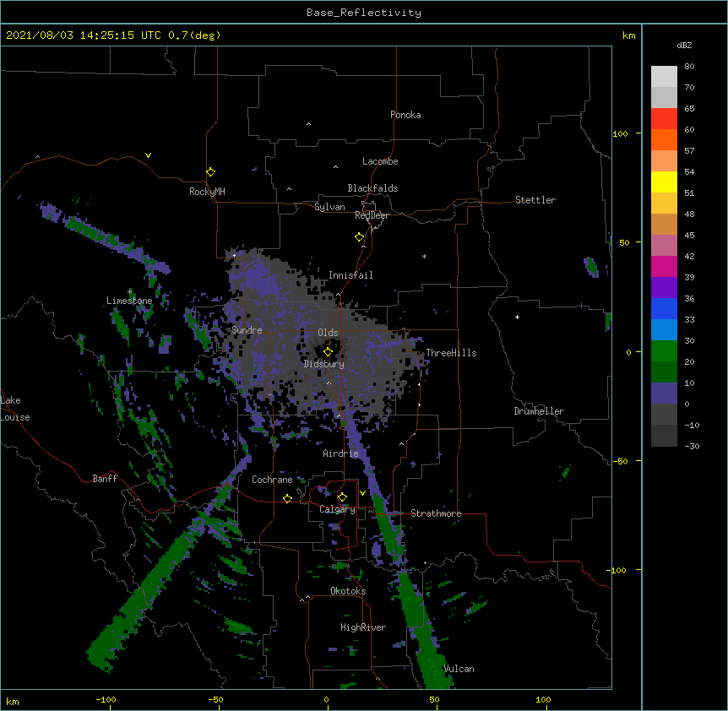Select the blue 36 dBZ color swatch
The image size is (728, 711).
click(664, 308)
